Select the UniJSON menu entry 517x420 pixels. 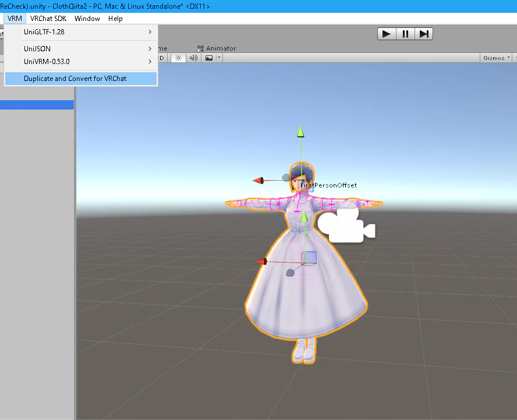81,48
